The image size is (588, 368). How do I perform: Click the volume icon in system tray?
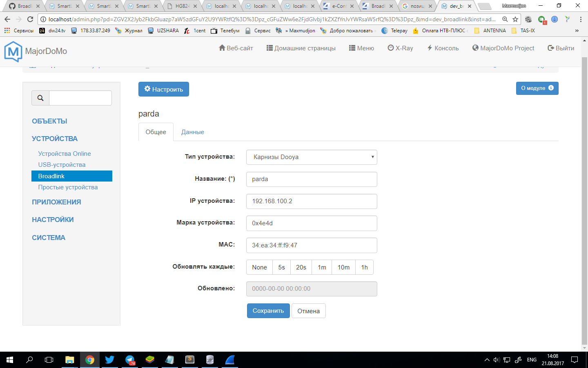pyautogui.click(x=497, y=360)
